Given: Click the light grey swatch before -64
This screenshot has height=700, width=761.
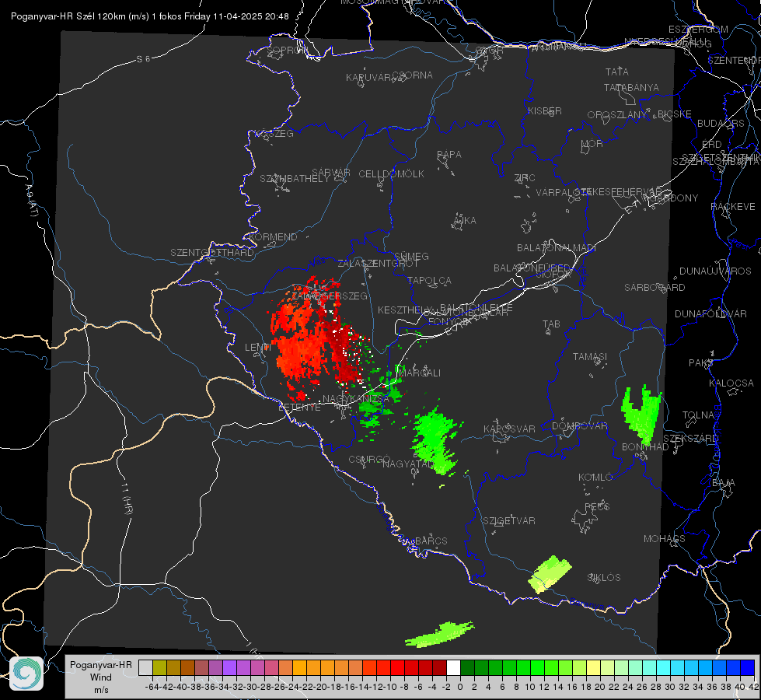Looking at the screenshot, I should tap(145, 667).
